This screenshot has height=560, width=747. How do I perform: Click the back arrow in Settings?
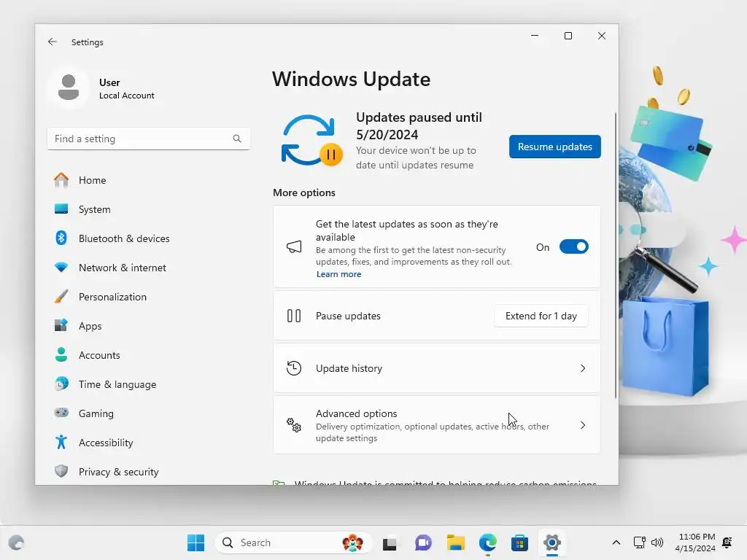(x=53, y=42)
